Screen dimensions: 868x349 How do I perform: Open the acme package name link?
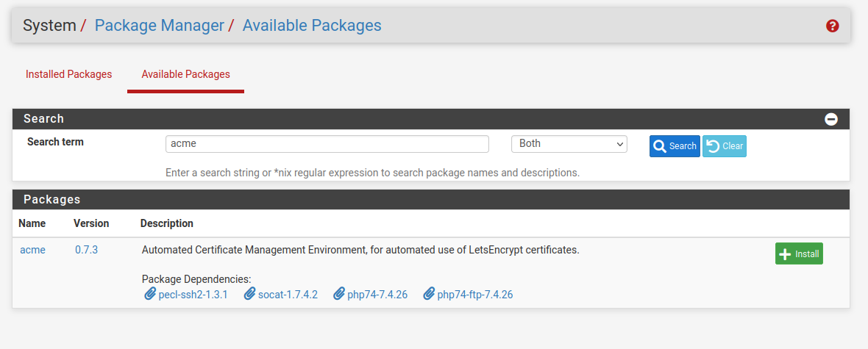pyautogui.click(x=32, y=250)
